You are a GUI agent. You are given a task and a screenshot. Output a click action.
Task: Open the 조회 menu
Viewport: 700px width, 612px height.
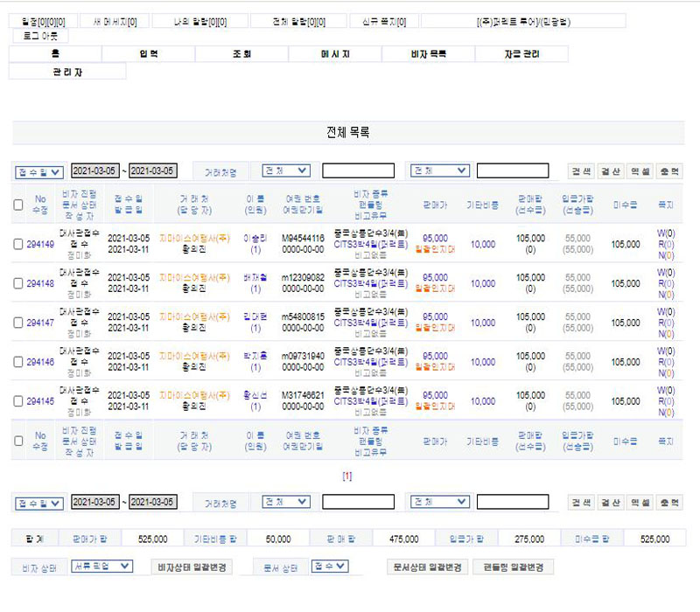point(242,54)
